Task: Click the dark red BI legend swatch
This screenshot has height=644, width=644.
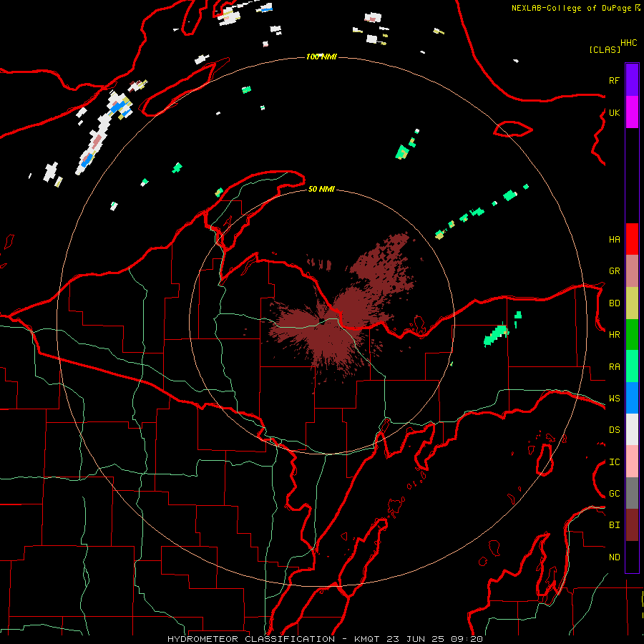Action: point(632,525)
